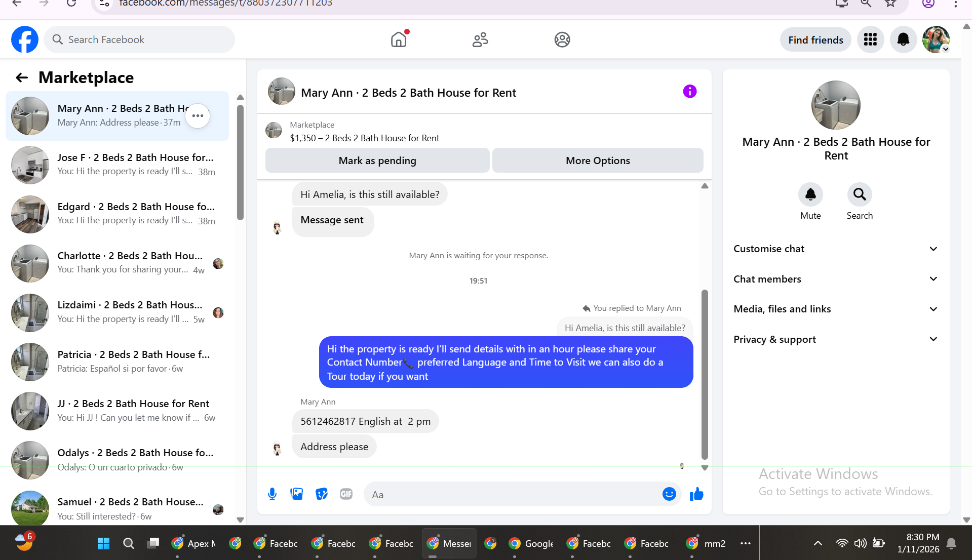The height and width of the screenshot is (560, 972).
Task: Open the Notifications bell in header
Action: tap(903, 39)
